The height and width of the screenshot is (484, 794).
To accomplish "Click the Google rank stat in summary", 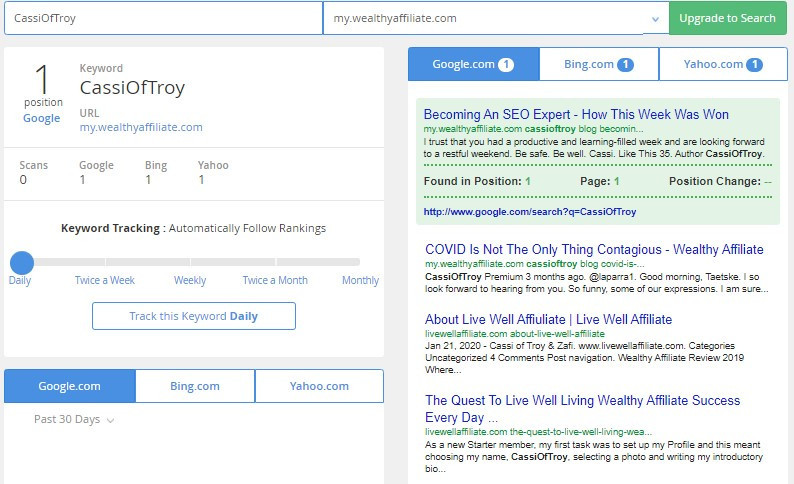I will click(x=96, y=172).
